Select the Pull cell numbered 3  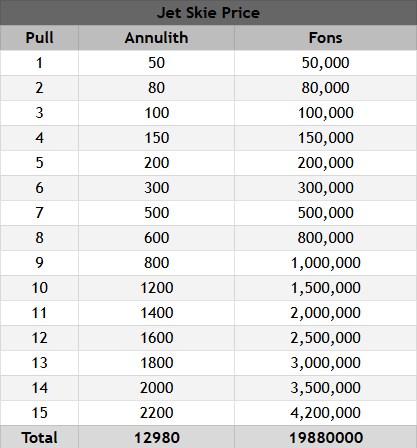pyautogui.click(x=39, y=113)
